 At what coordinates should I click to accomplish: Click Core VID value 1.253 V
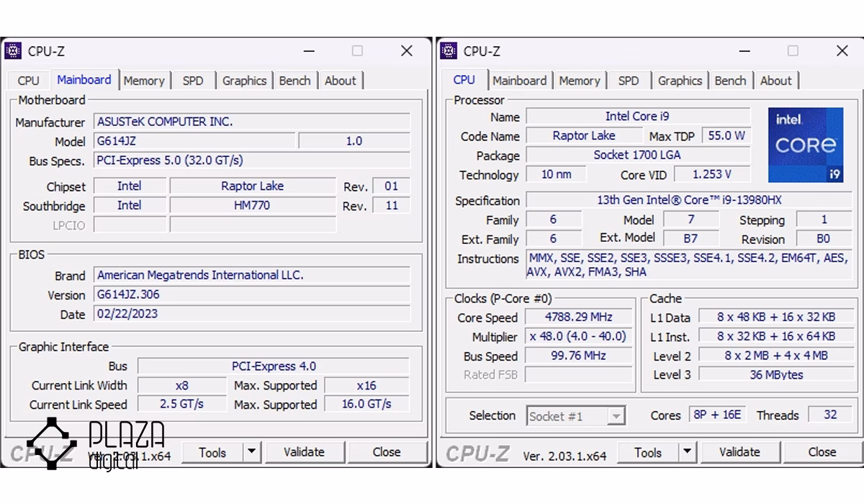coord(712,174)
